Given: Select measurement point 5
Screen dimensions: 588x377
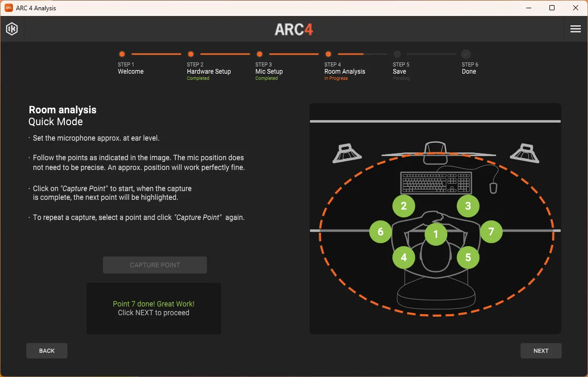Looking at the screenshot, I should pos(468,258).
